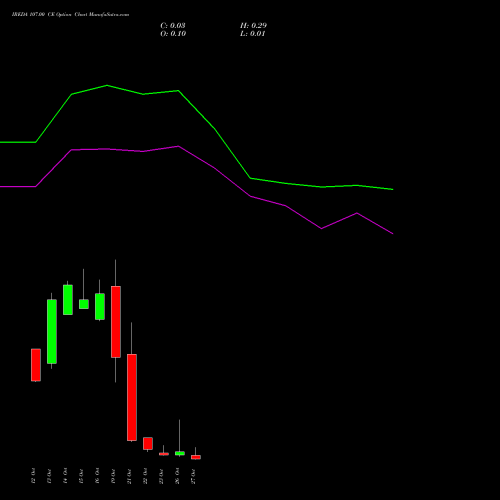Click the 14 Oct date label

[65, 476]
